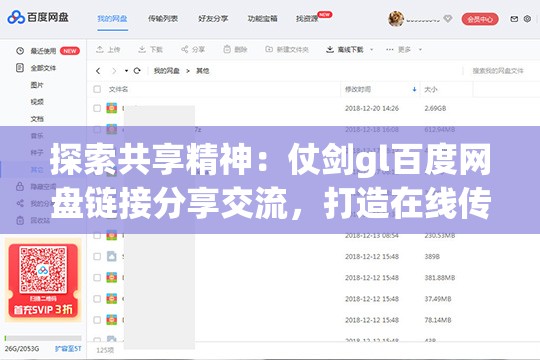
Task: Check the box for the 381.88MB file
Action: [x=97, y=278]
